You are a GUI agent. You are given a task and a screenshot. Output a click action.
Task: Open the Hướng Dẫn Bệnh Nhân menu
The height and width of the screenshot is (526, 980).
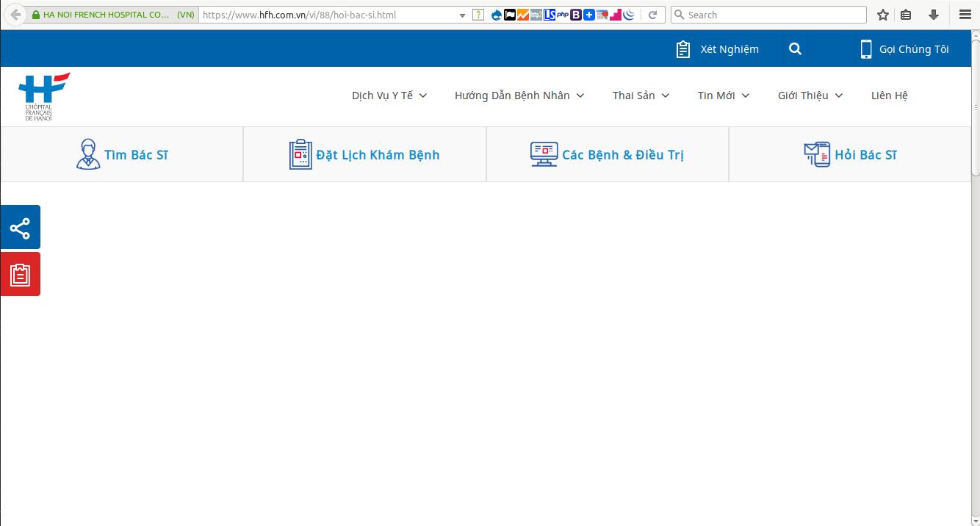[512, 96]
